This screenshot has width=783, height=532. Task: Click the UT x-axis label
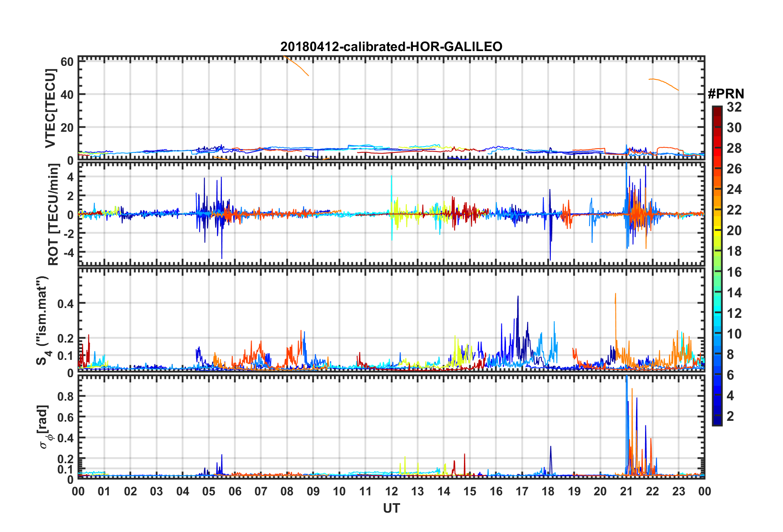click(391, 509)
